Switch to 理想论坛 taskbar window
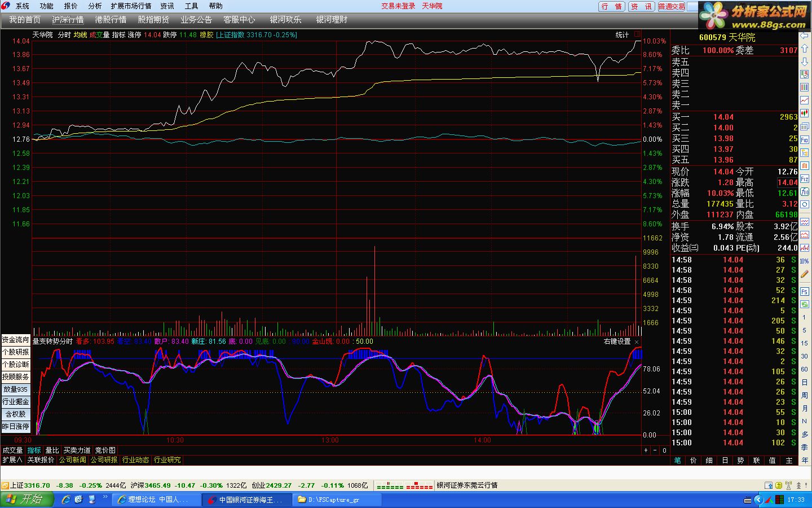The width and height of the screenshot is (812, 508). (x=157, y=500)
